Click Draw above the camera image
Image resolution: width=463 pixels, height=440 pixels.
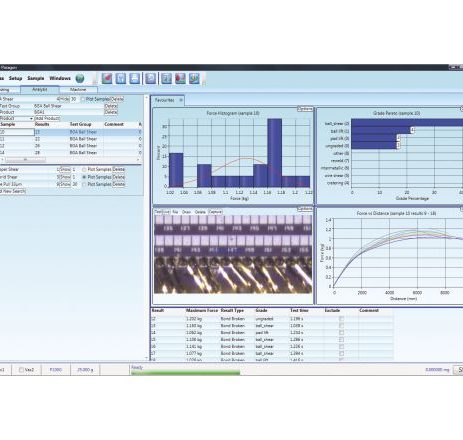coord(186,212)
